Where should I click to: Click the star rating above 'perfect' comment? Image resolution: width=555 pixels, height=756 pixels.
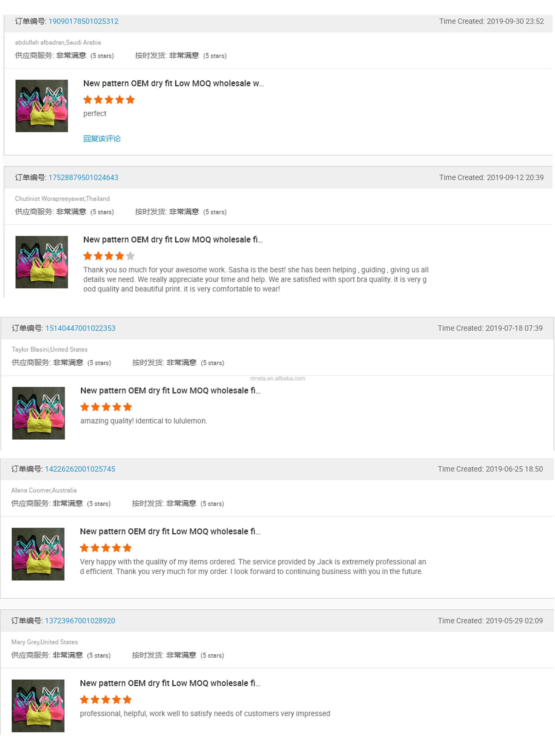pos(109,99)
